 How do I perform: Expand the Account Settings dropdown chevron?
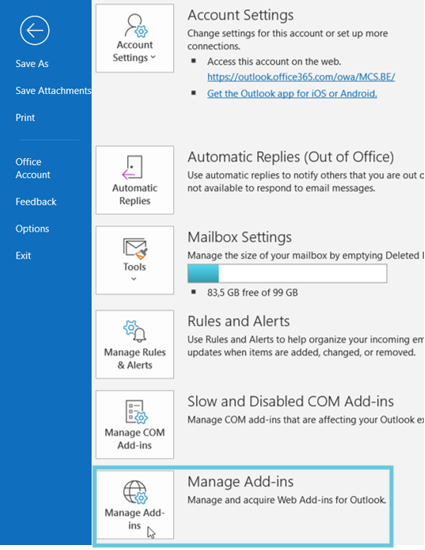click(x=153, y=57)
